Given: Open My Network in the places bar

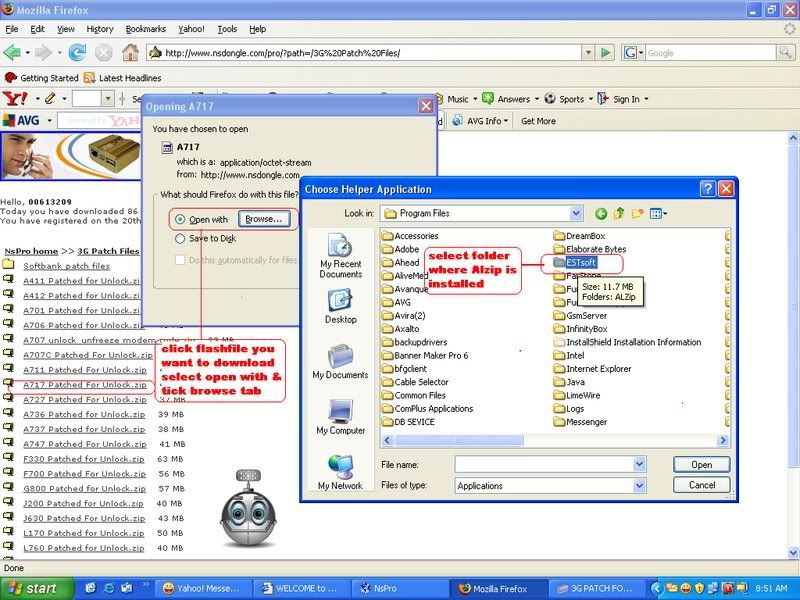Looking at the screenshot, I should click(x=340, y=472).
